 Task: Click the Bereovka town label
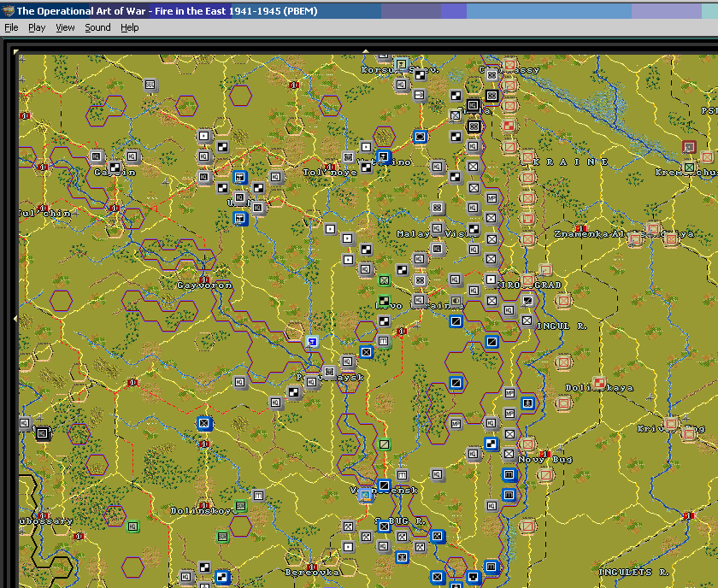coord(312,573)
